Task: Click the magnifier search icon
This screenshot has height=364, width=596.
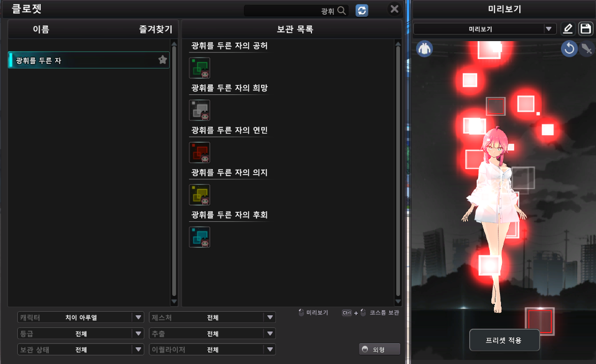Action: (x=342, y=11)
